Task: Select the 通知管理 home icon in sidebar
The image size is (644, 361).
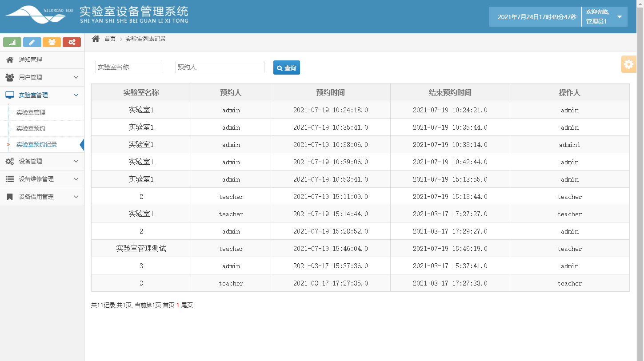Action: click(x=10, y=60)
